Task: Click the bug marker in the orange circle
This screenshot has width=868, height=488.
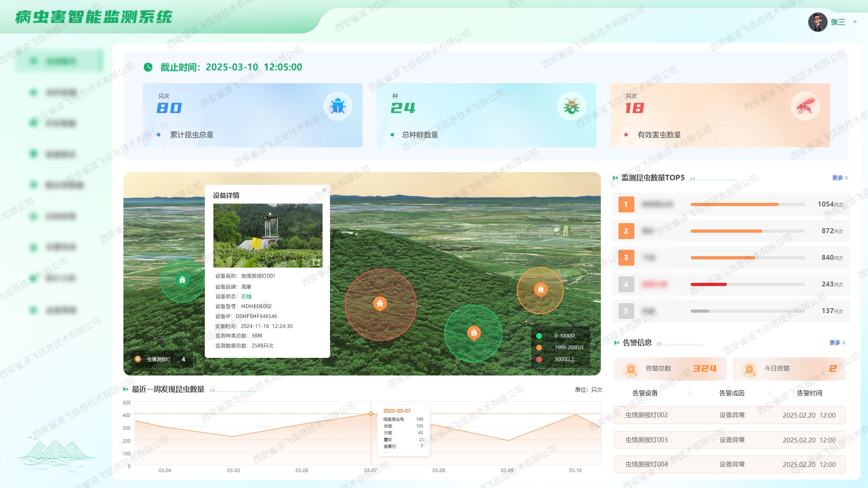Action: (x=541, y=289)
